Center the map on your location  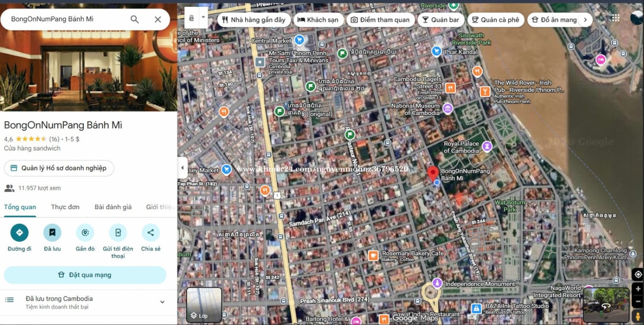click(x=638, y=274)
